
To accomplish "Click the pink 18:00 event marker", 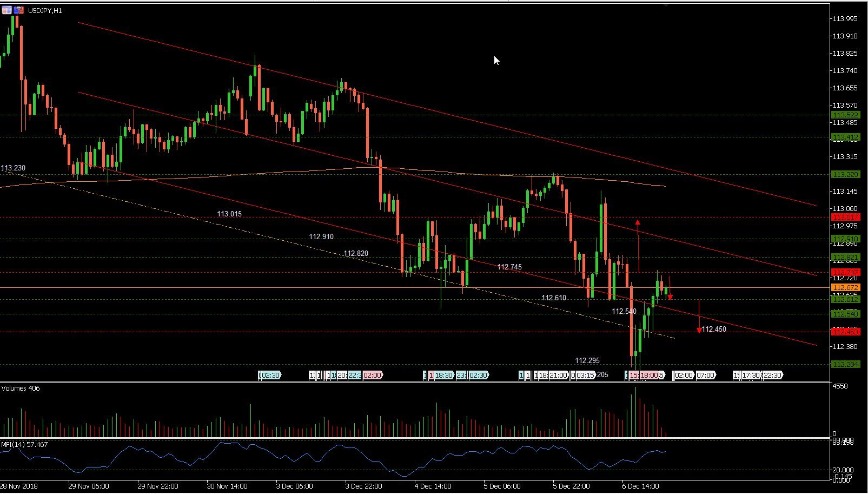I will click(x=650, y=376).
